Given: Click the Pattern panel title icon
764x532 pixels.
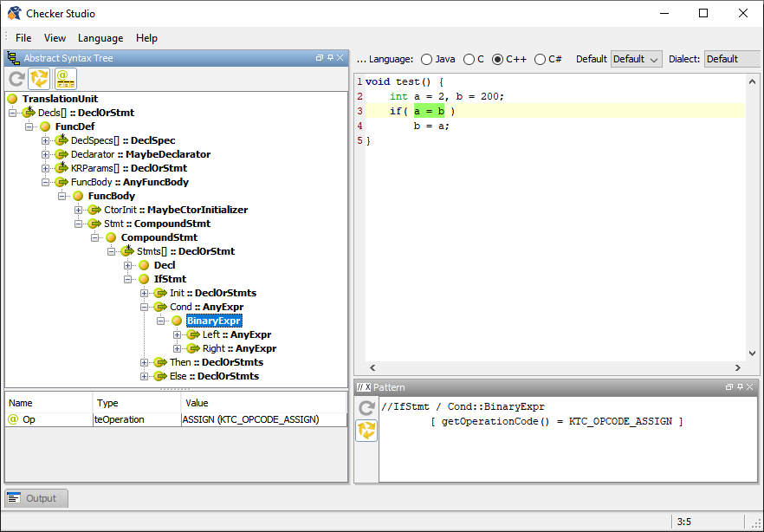Looking at the screenshot, I should point(364,387).
